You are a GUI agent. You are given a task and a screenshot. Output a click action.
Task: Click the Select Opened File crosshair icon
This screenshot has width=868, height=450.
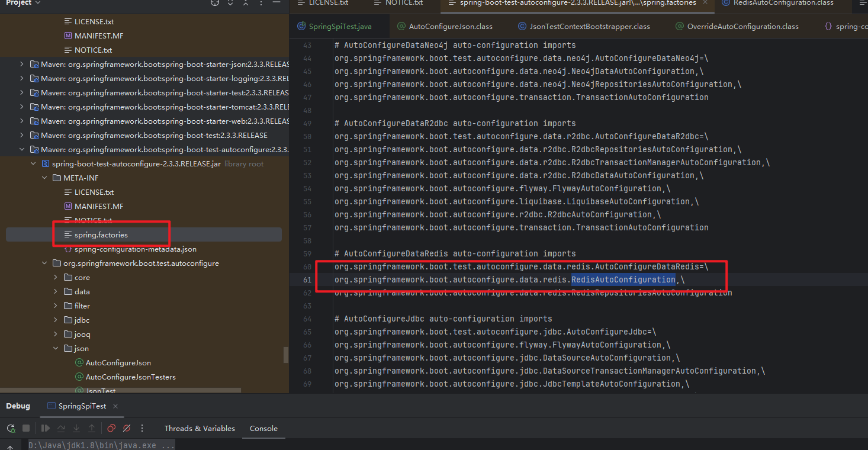tap(215, 3)
